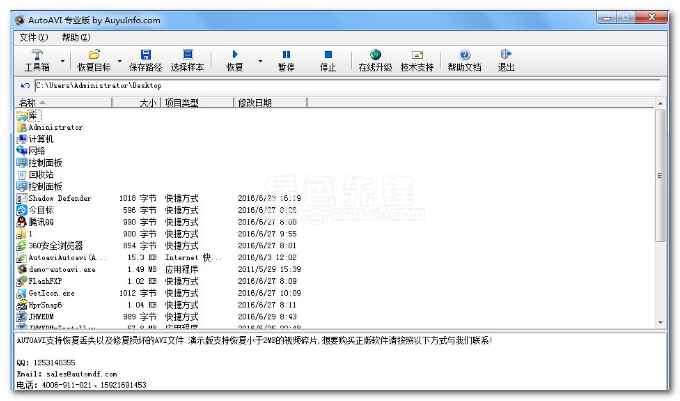Click the back arrow beside path field
The height and width of the screenshot is (401, 680).
point(25,85)
